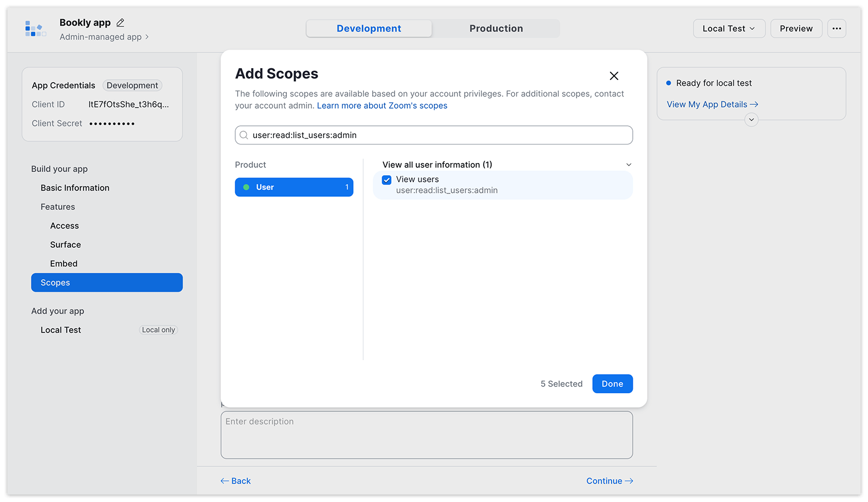868x502 pixels.
Task: Click the scope search input field
Action: tap(433, 135)
